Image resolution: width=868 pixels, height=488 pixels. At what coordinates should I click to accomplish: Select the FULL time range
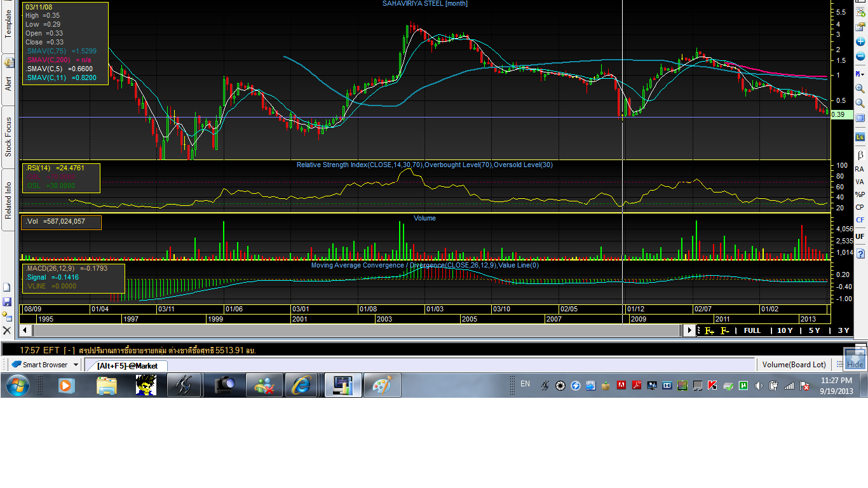pyautogui.click(x=752, y=330)
